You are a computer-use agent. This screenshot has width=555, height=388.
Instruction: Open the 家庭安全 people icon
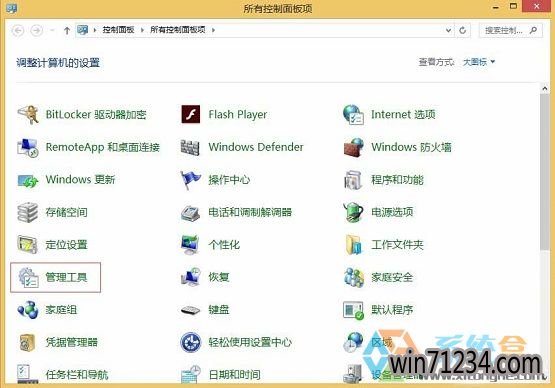pos(353,277)
